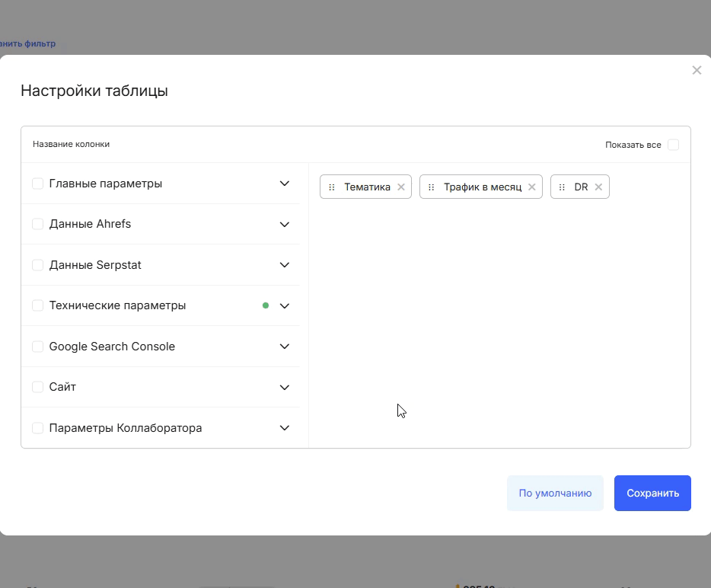711x588 pixels.
Task: Remove the Трафик в месяц column chip
Action: point(531,187)
